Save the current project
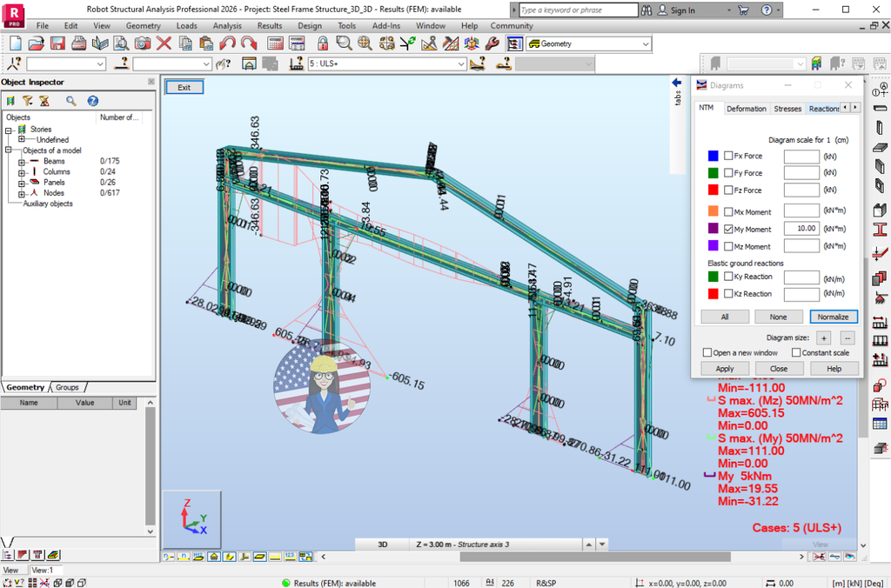Viewport: 891px width, 588px height. pyautogui.click(x=57, y=43)
